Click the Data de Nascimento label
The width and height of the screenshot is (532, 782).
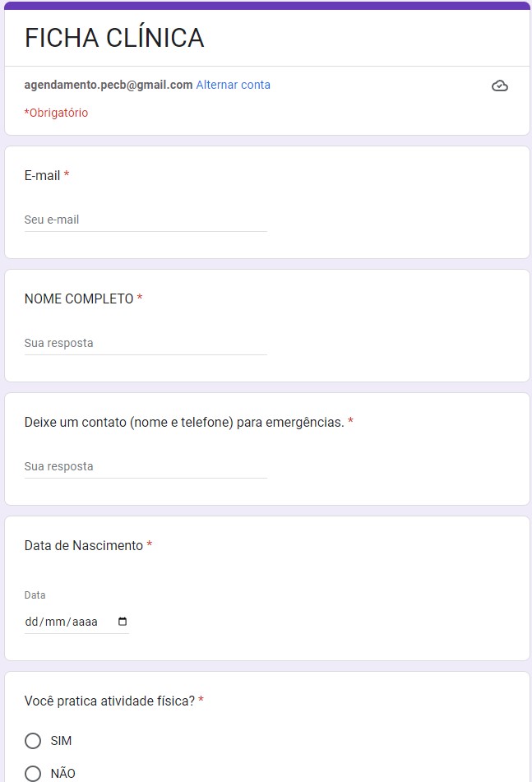tap(84, 545)
